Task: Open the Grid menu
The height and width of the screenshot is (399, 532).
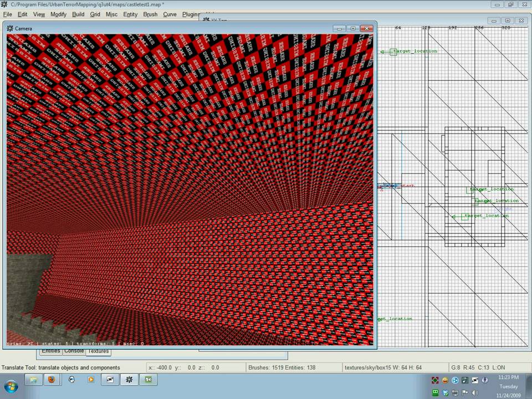Action: pyautogui.click(x=95, y=14)
